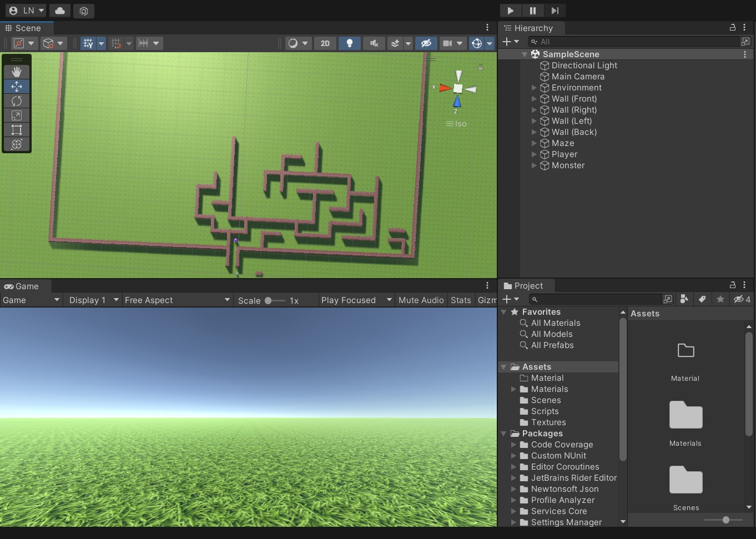
Task: Expand the Player object in Hierarchy
Action: (x=534, y=154)
